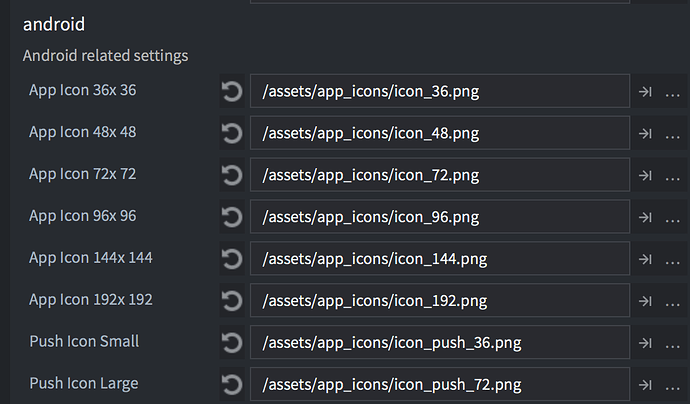Image resolution: width=690 pixels, height=404 pixels.
Task: Select the icon_144.png path text field
Action: pos(439,259)
